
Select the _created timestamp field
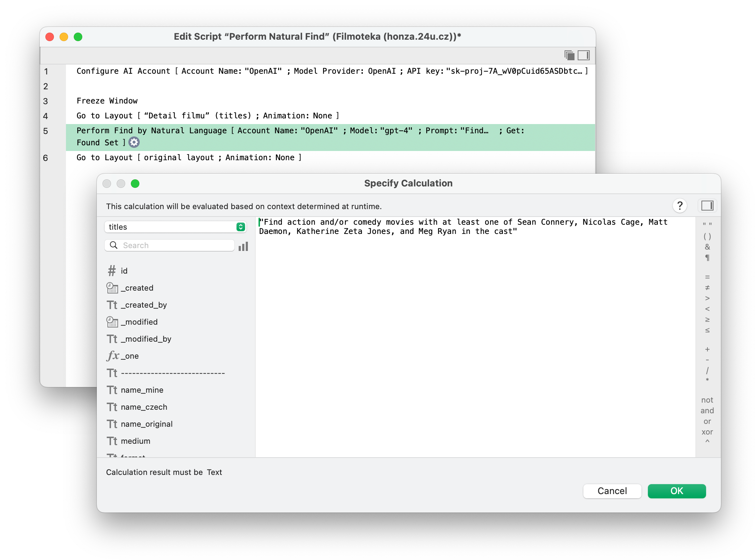(x=176, y=288)
